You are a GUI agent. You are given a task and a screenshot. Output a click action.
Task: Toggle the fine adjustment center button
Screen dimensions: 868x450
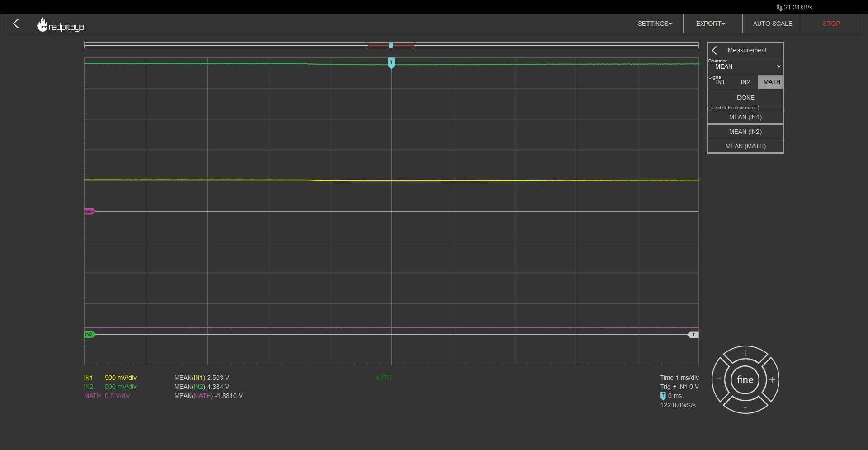tap(745, 380)
